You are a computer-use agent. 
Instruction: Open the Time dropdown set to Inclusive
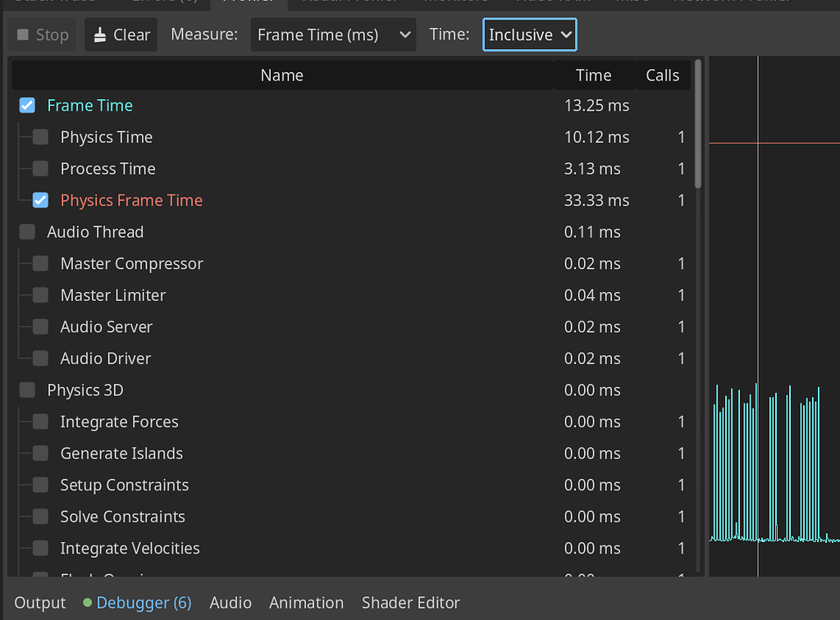529,34
